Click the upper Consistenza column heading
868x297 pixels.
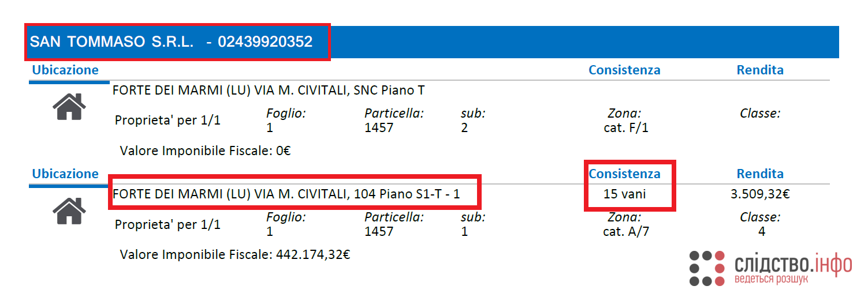tap(624, 70)
